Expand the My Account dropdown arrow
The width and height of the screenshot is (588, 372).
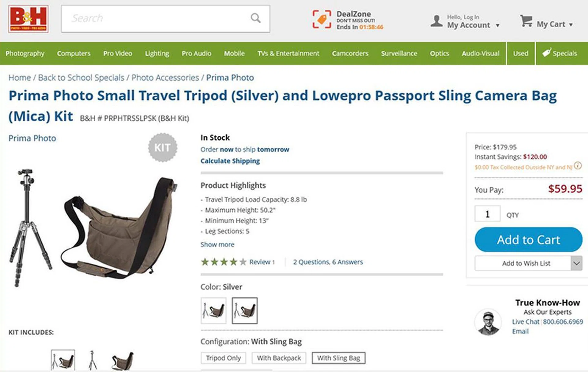(x=498, y=25)
